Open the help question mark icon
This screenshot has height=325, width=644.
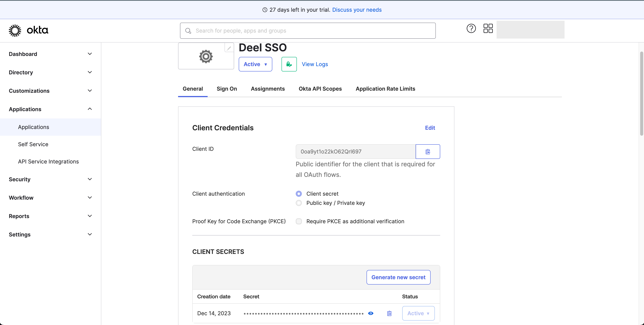[471, 28]
